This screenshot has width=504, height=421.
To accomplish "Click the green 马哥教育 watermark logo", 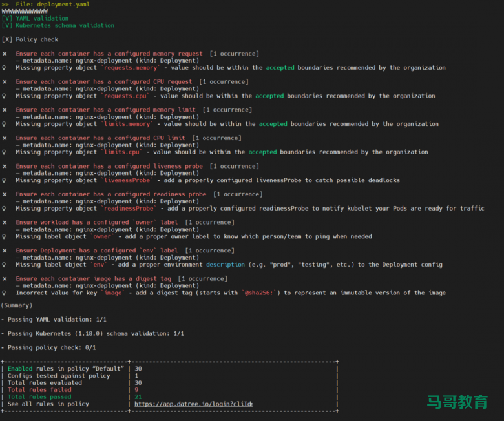I will tap(457, 402).
